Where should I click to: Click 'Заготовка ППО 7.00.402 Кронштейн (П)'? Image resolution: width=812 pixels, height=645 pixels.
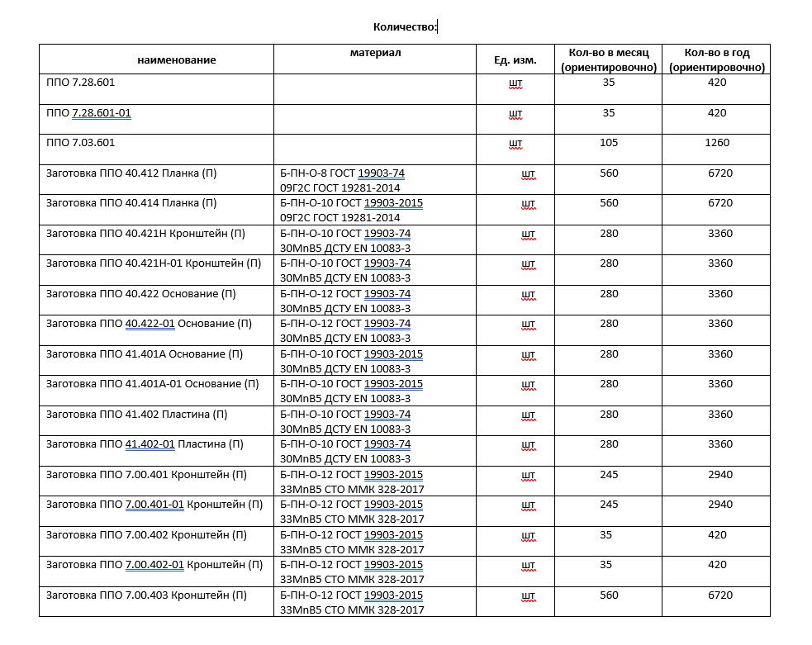point(146,535)
